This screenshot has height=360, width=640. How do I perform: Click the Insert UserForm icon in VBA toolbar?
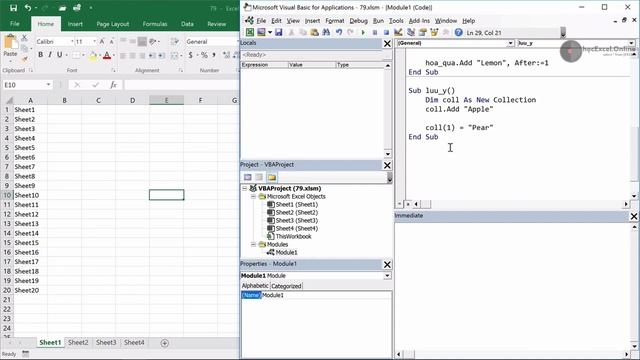point(261,32)
